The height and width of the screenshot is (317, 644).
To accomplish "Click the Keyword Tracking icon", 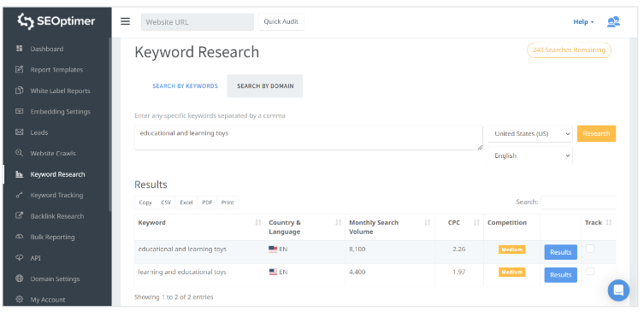I will [x=20, y=195].
